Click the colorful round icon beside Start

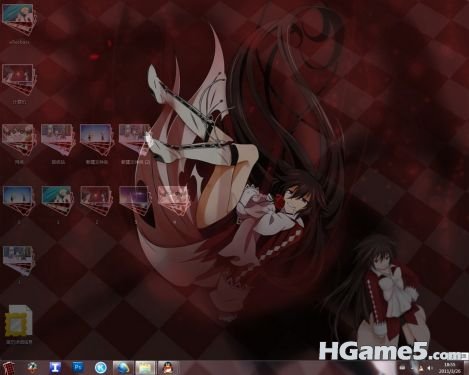pos(32,368)
